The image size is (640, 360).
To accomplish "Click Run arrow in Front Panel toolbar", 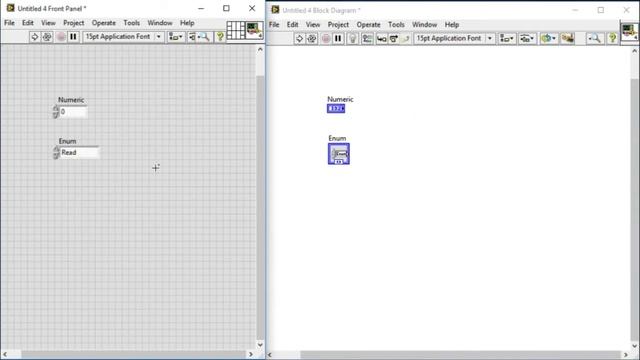I will 35,37.
